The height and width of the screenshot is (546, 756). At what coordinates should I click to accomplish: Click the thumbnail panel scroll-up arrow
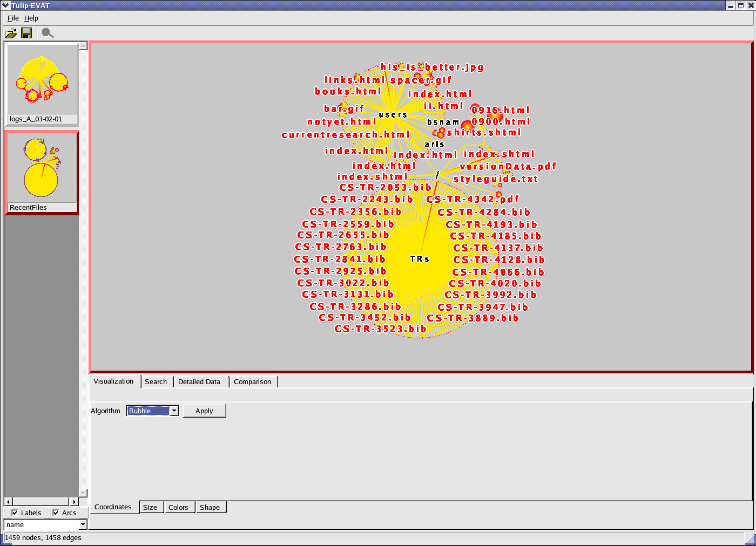[83, 46]
